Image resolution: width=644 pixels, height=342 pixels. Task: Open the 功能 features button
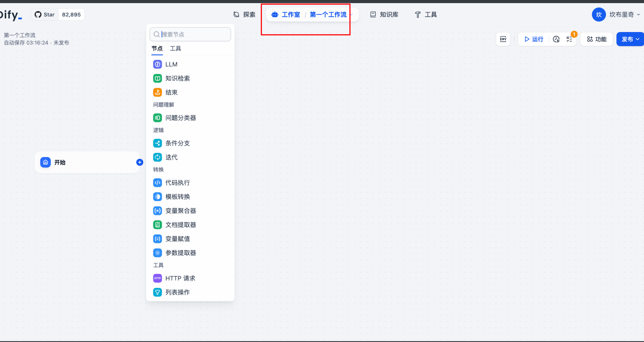(x=597, y=39)
